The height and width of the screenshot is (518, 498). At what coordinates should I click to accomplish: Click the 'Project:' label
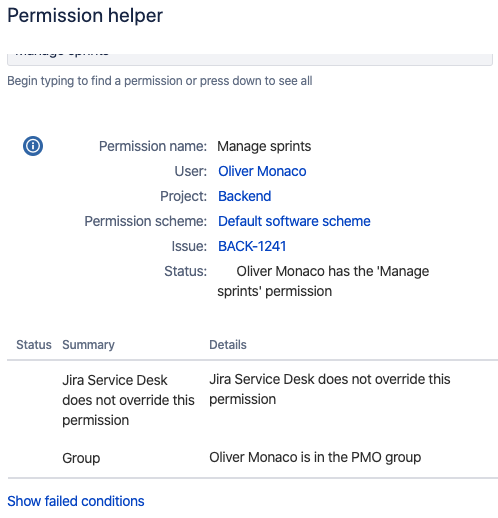[183, 196]
